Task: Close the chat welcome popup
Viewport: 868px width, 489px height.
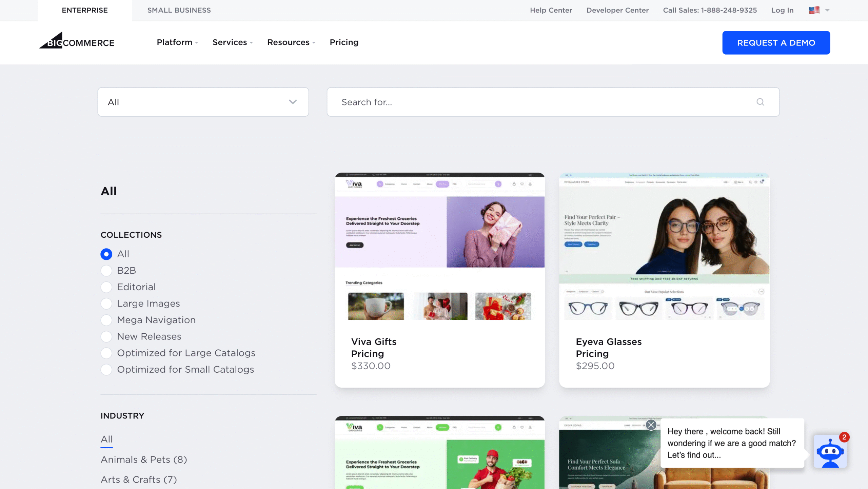Action: pyautogui.click(x=651, y=425)
